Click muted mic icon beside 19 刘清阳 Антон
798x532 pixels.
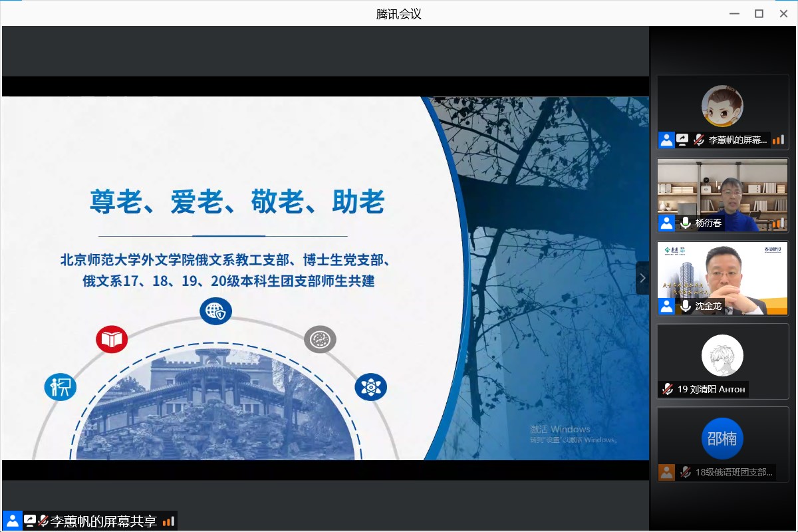[667, 389]
